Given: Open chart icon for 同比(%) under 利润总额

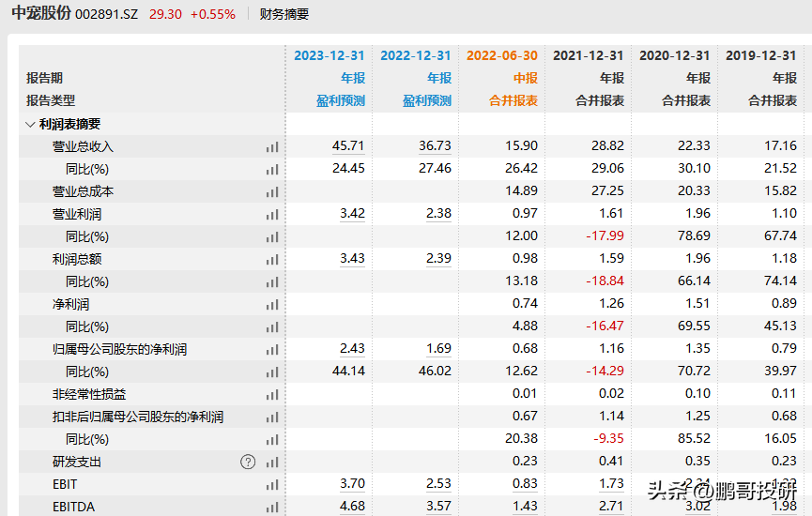Looking at the screenshot, I should pyautogui.click(x=272, y=282).
